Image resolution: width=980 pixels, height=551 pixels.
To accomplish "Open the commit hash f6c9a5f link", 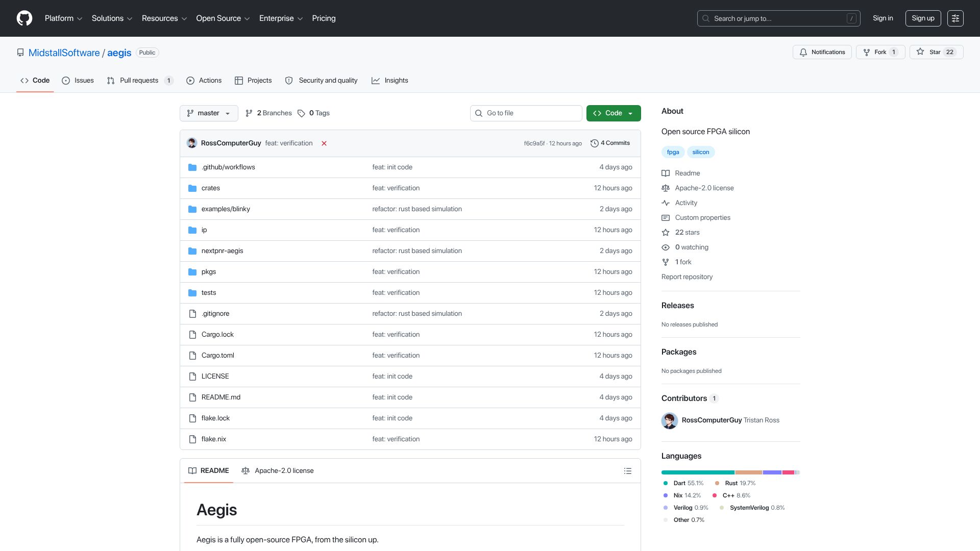I will 534,143.
